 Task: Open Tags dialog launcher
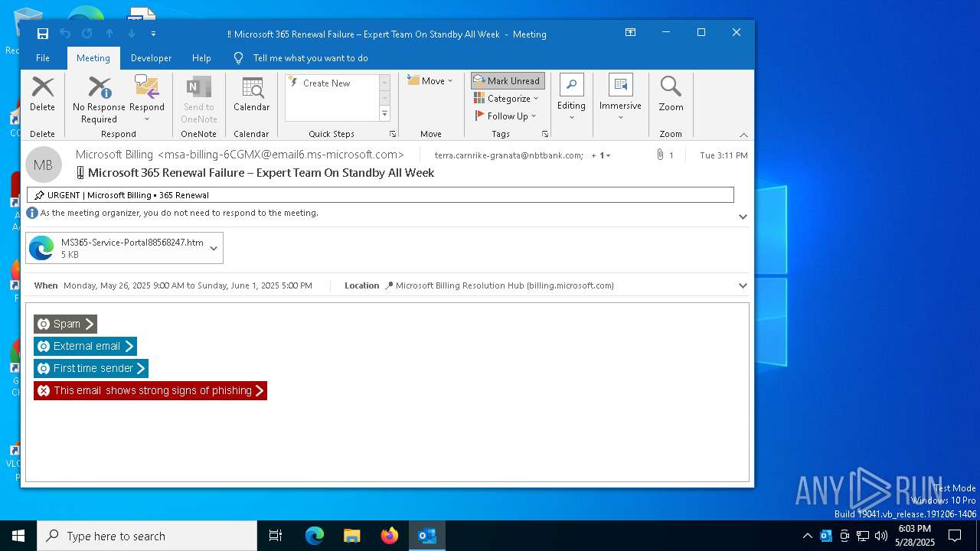coord(545,134)
